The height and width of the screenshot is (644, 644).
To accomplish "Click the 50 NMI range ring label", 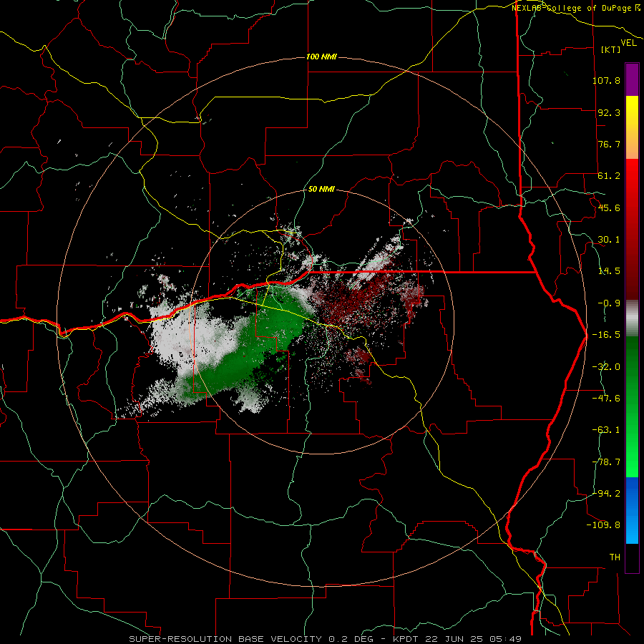I will point(321,190).
